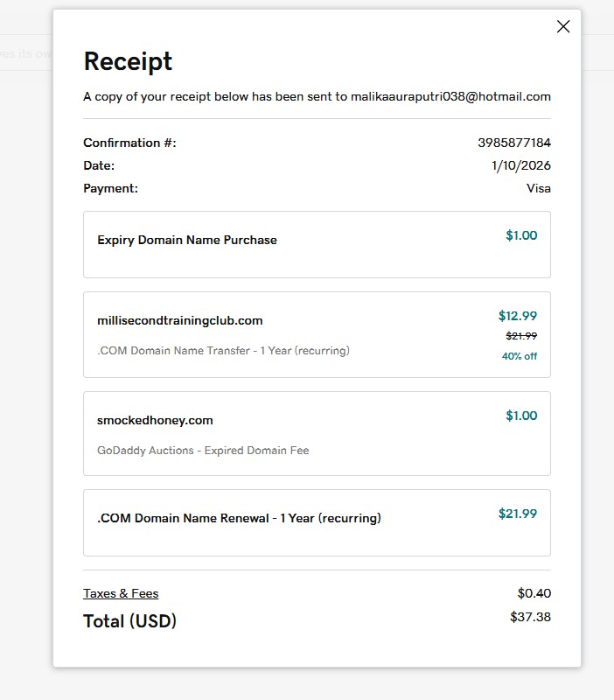Click the 40% off discount label

coord(520,356)
